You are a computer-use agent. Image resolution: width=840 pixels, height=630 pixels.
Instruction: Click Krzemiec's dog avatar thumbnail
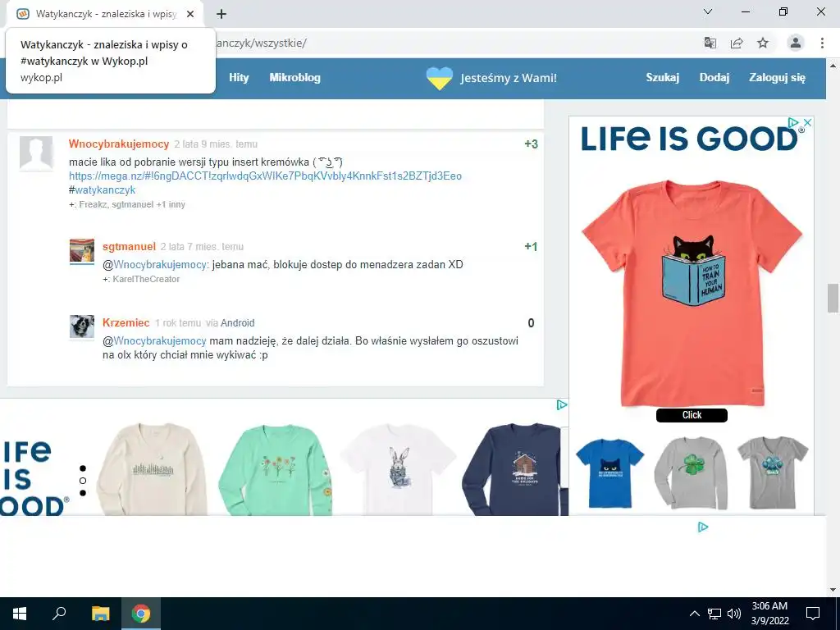pyautogui.click(x=82, y=327)
